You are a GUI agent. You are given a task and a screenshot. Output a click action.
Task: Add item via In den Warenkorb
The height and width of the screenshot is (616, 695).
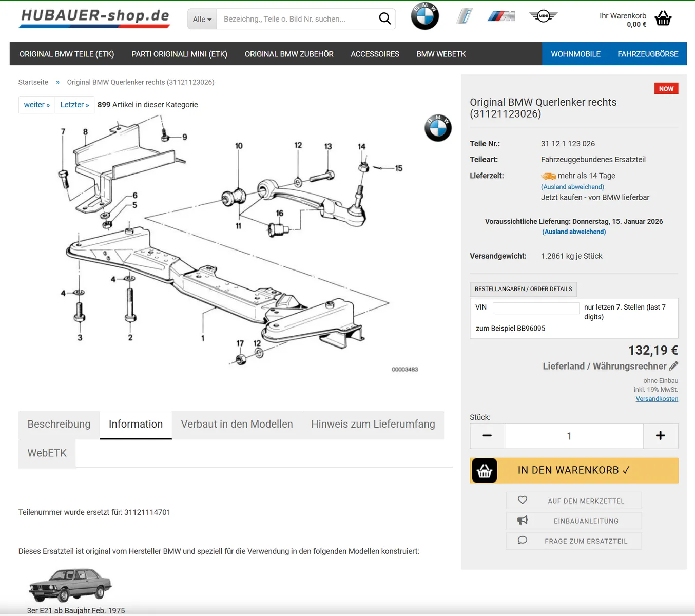pyautogui.click(x=574, y=470)
